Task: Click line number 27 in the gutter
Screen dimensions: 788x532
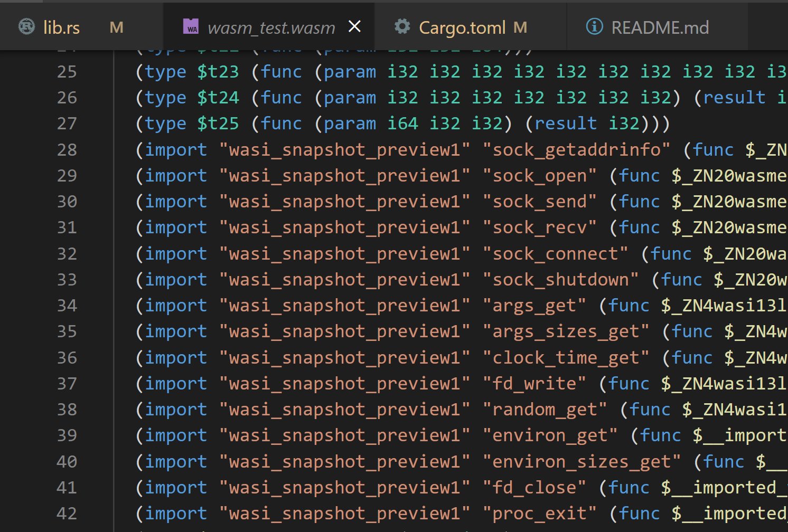Action: pos(67,123)
